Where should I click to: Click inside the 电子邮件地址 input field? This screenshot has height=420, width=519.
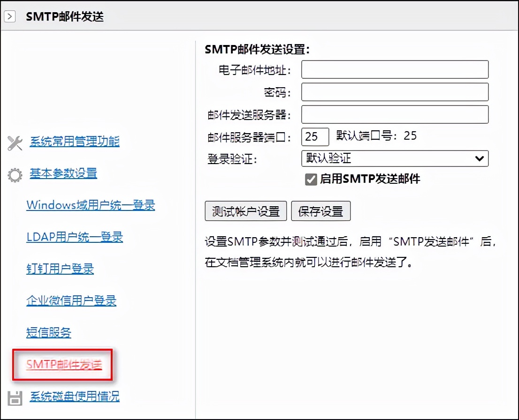point(394,69)
